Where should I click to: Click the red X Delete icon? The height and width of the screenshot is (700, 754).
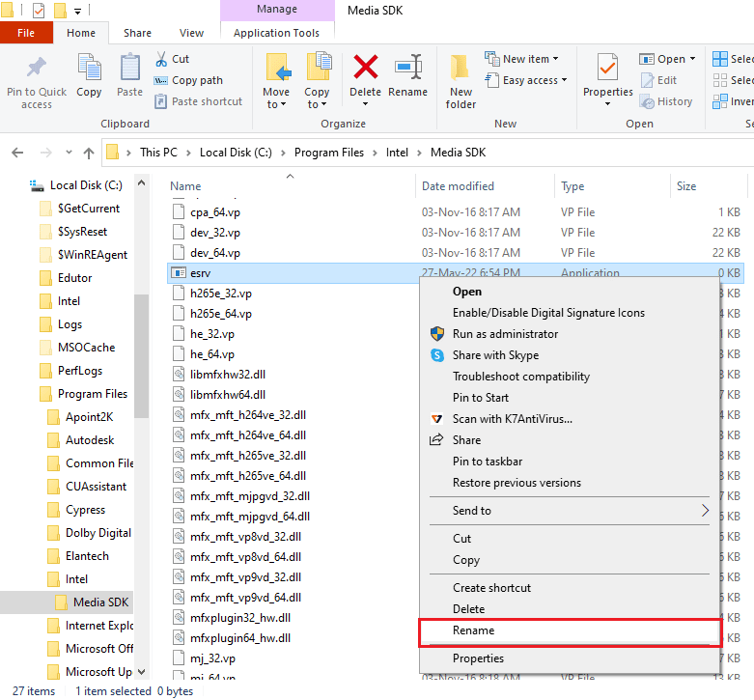[x=366, y=67]
